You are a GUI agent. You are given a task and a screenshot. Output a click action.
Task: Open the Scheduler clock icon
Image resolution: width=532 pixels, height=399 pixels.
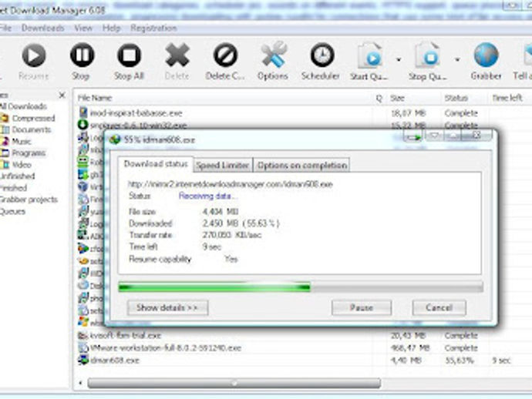click(322, 55)
